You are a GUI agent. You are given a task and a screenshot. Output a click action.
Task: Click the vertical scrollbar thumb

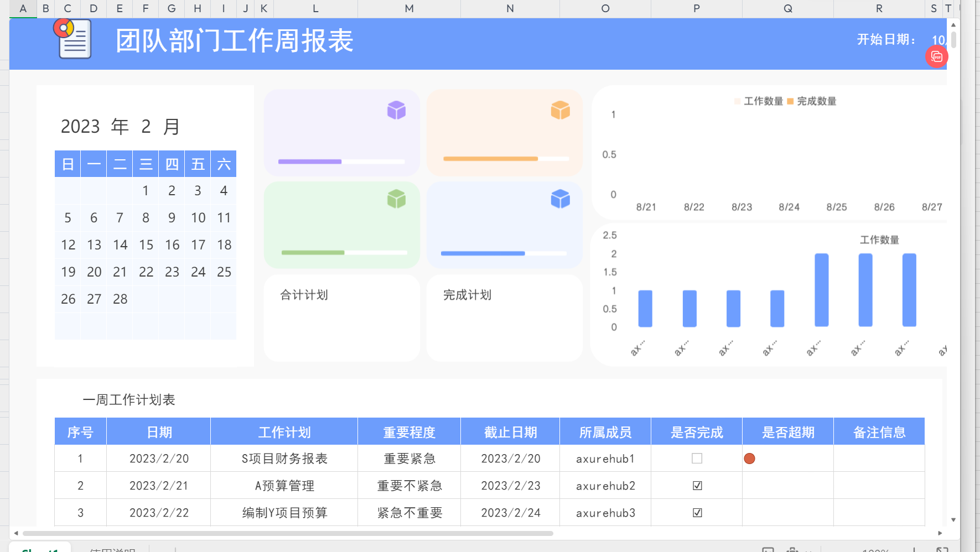[x=953, y=39]
